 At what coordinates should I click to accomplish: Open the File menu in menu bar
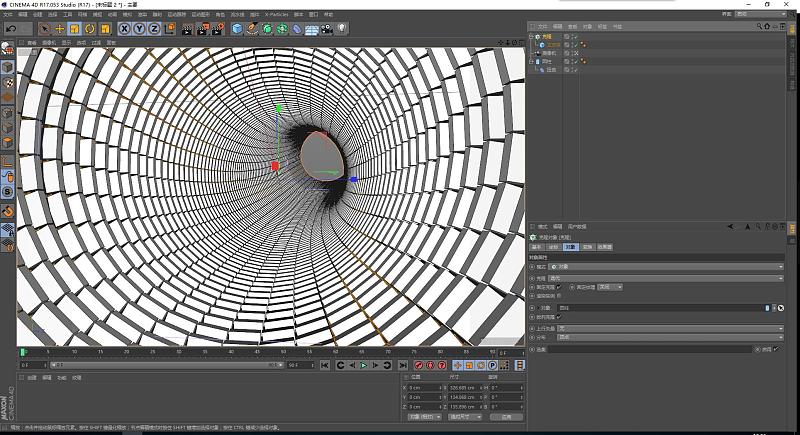coord(8,15)
